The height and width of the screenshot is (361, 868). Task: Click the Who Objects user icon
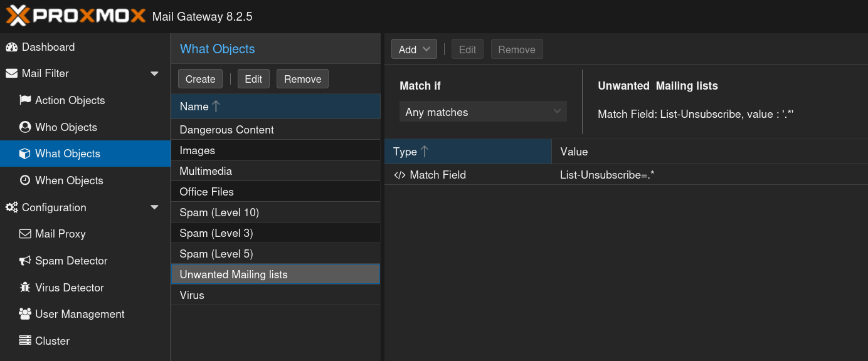click(25, 127)
